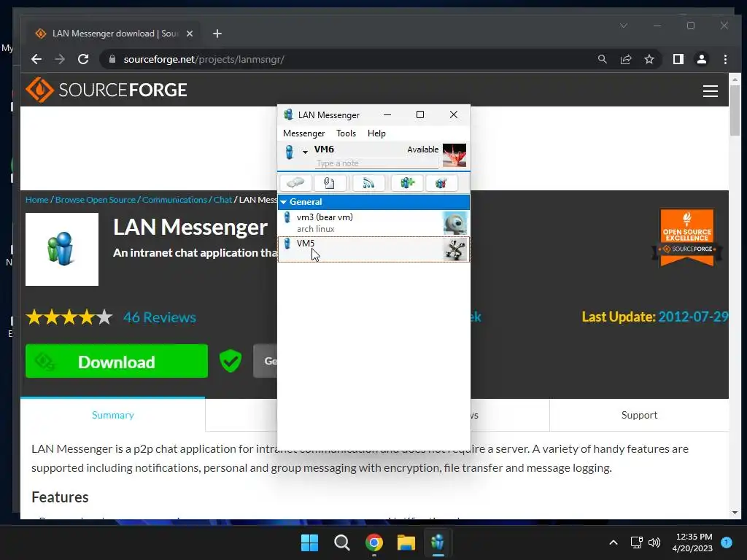Open the VM6 status dropdown arrow

305,152
